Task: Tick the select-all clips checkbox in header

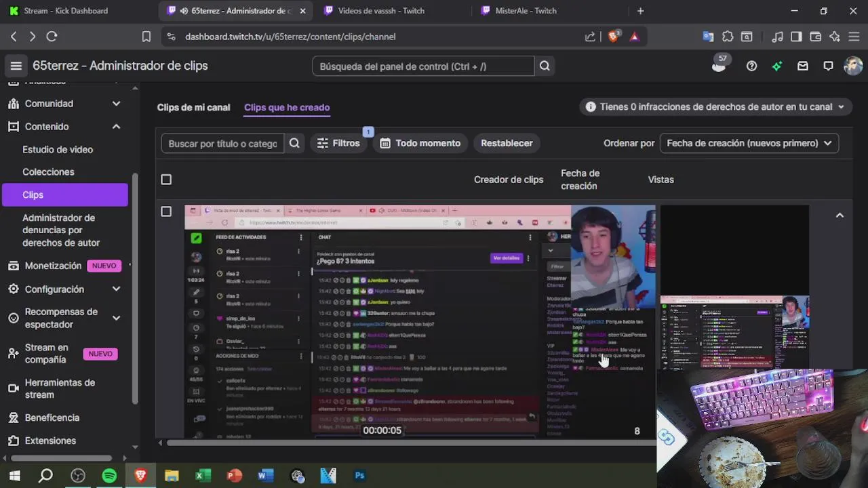Action: point(166,180)
